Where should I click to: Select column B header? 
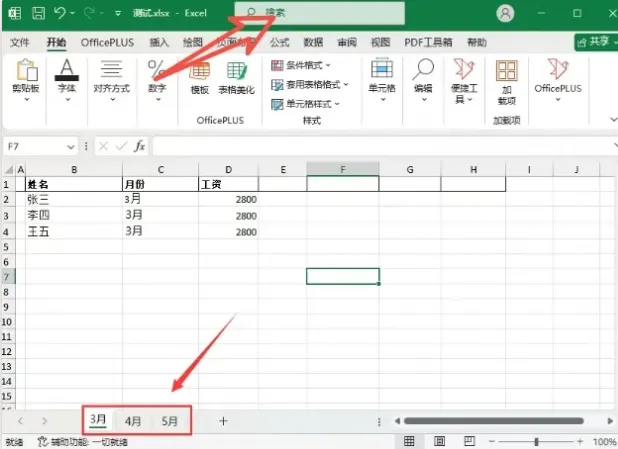pos(74,170)
